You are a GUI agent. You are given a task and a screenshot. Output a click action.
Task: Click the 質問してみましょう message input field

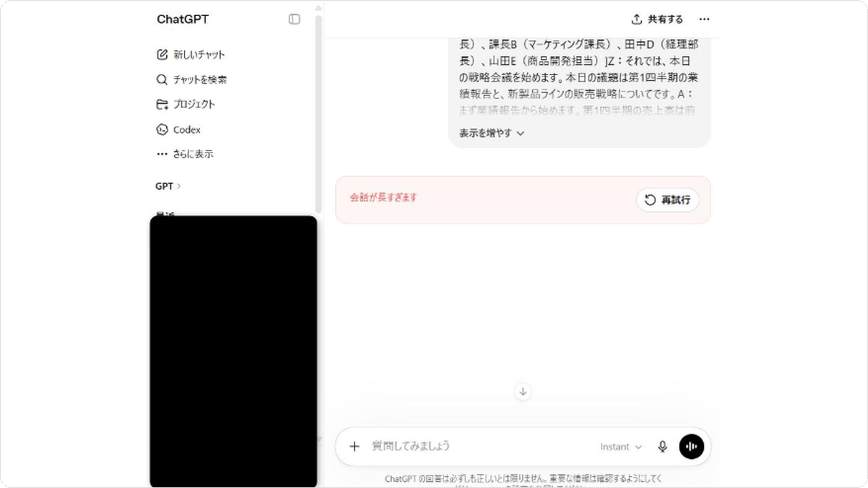[411, 446]
